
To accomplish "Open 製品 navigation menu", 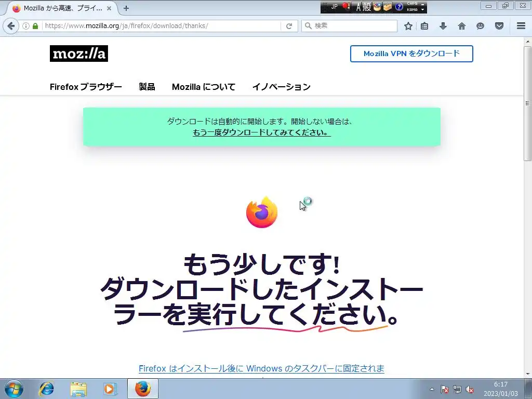I will pyautogui.click(x=147, y=87).
